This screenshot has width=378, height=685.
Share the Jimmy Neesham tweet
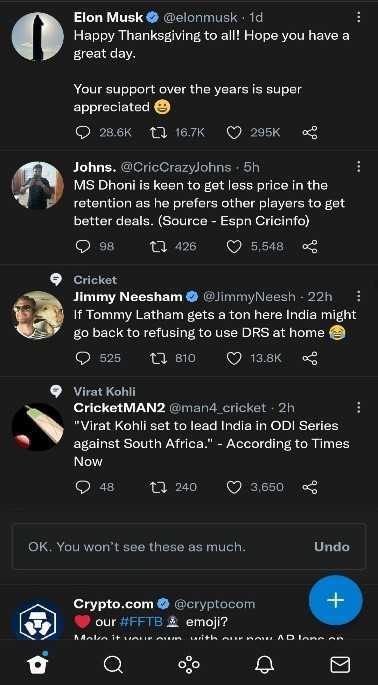(x=310, y=359)
